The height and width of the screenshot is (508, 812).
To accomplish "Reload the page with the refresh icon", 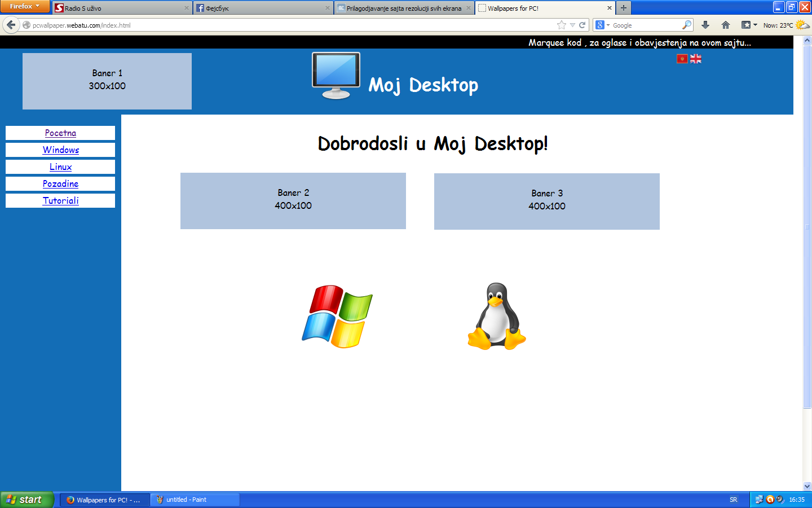I will [582, 25].
